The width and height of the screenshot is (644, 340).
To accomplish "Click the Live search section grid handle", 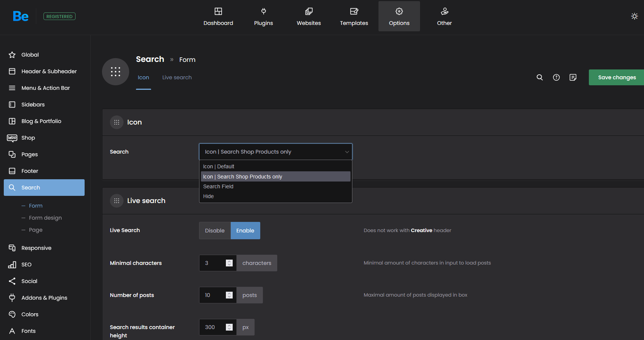I will click(x=117, y=201).
